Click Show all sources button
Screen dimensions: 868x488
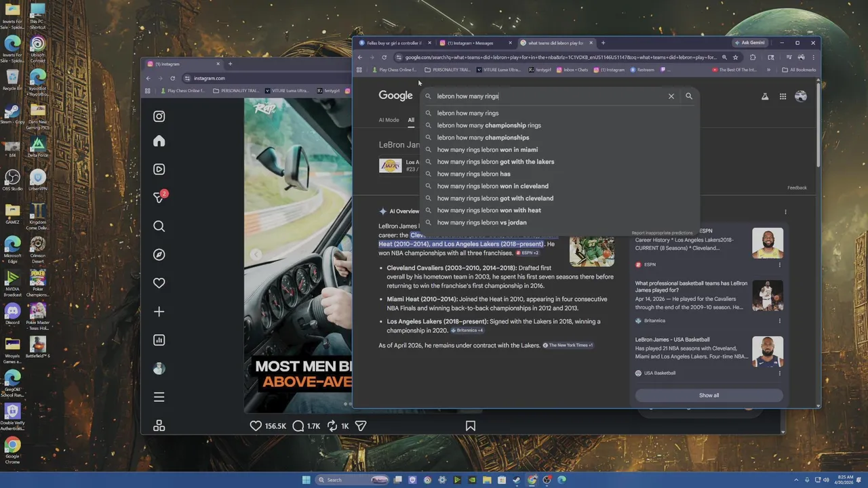709,395
